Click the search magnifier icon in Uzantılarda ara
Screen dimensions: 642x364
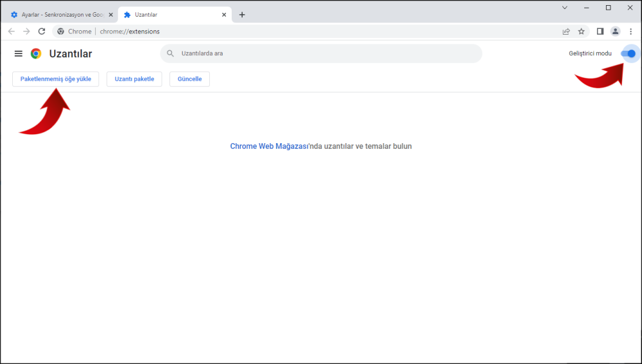tap(171, 54)
